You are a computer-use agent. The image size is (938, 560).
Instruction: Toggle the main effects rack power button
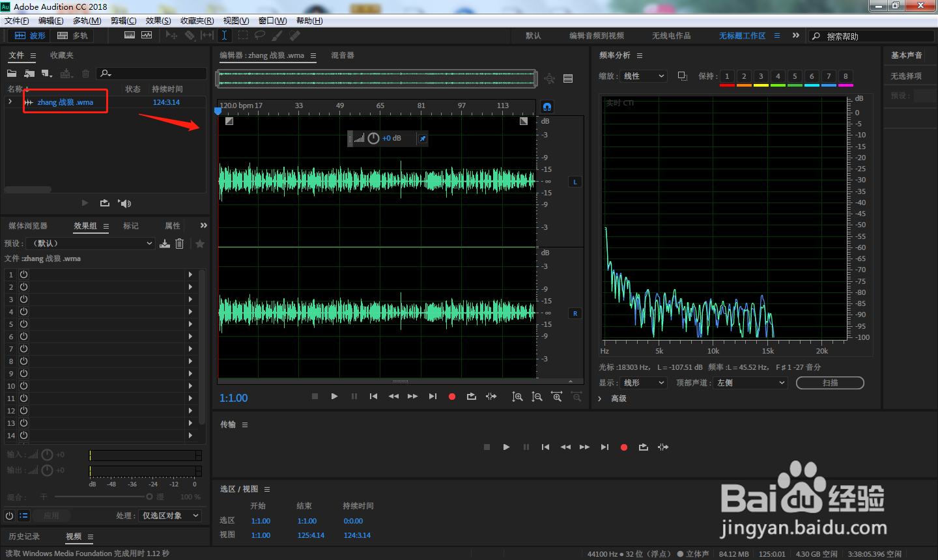point(10,516)
